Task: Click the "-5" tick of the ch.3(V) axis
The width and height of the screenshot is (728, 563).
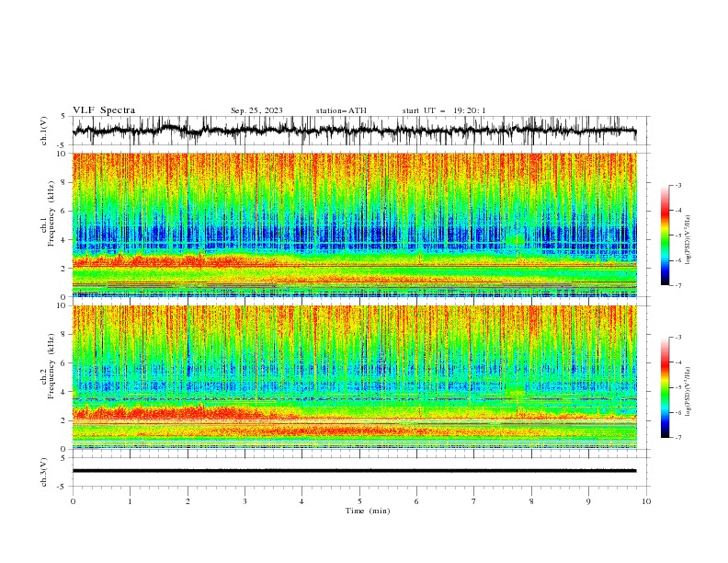Action: click(63, 487)
